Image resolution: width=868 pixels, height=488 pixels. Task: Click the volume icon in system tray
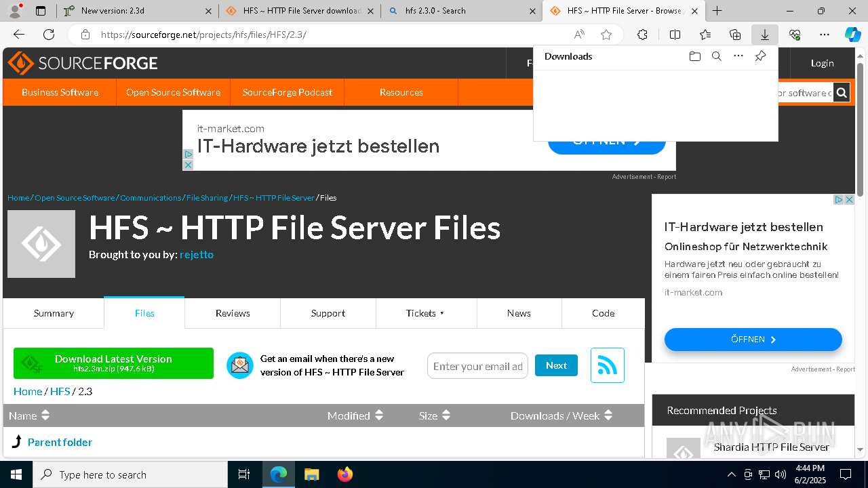click(x=781, y=474)
